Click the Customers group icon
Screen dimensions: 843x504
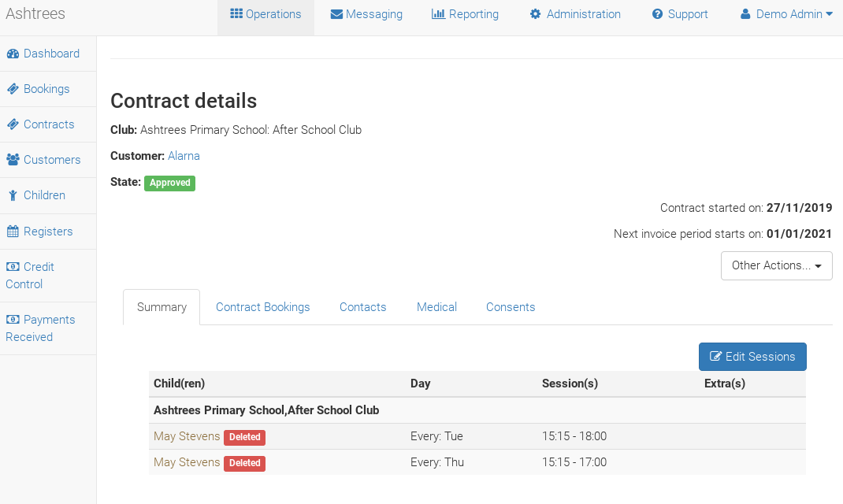pos(13,160)
